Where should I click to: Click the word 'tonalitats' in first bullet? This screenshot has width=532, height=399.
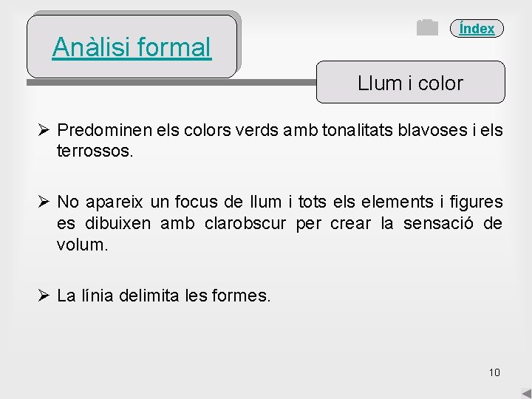tap(358, 130)
